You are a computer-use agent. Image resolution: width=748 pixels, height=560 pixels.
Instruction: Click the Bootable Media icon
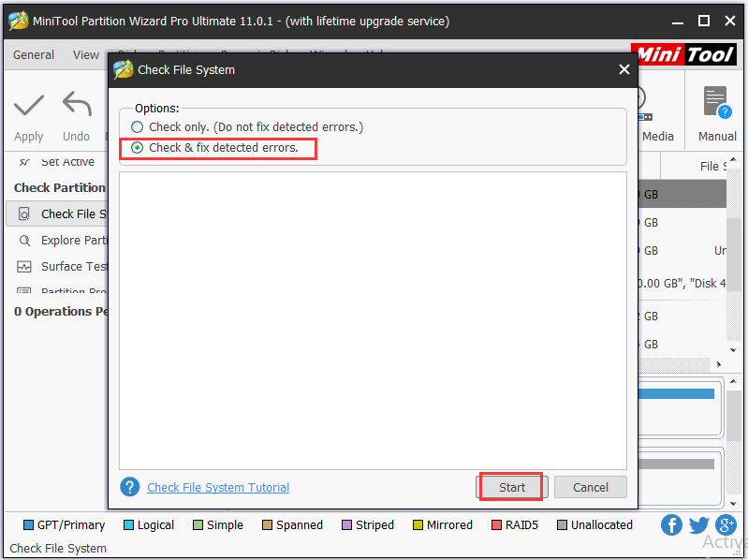coord(645,104)
